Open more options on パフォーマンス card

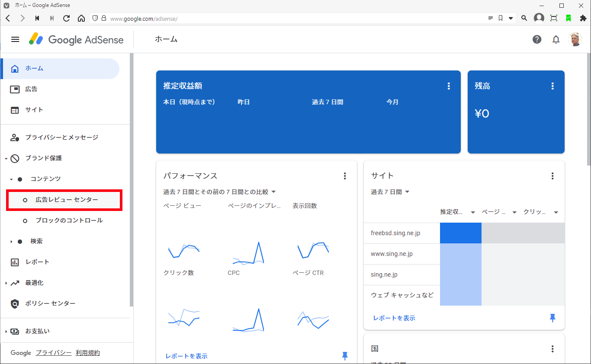point(345,176)
